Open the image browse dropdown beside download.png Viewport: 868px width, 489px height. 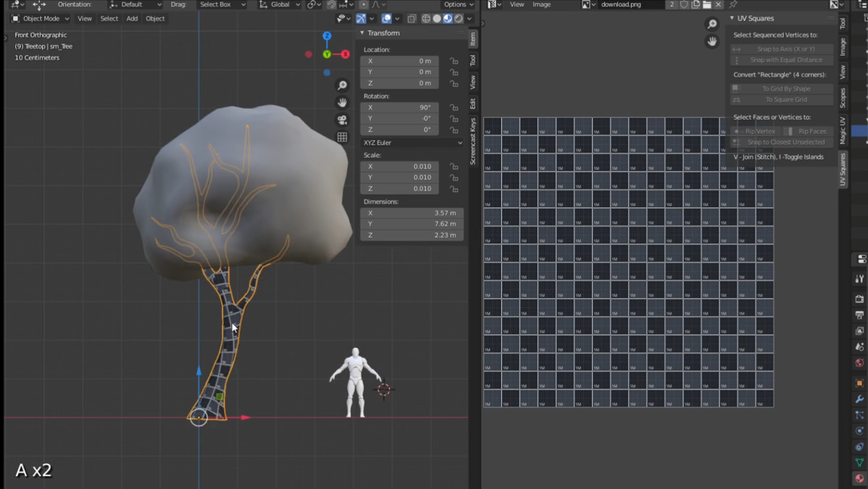(588, 5)
